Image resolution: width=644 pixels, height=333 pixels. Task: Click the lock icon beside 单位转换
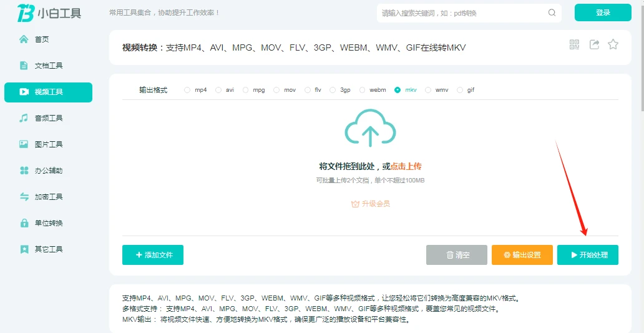tap(24, 223)
